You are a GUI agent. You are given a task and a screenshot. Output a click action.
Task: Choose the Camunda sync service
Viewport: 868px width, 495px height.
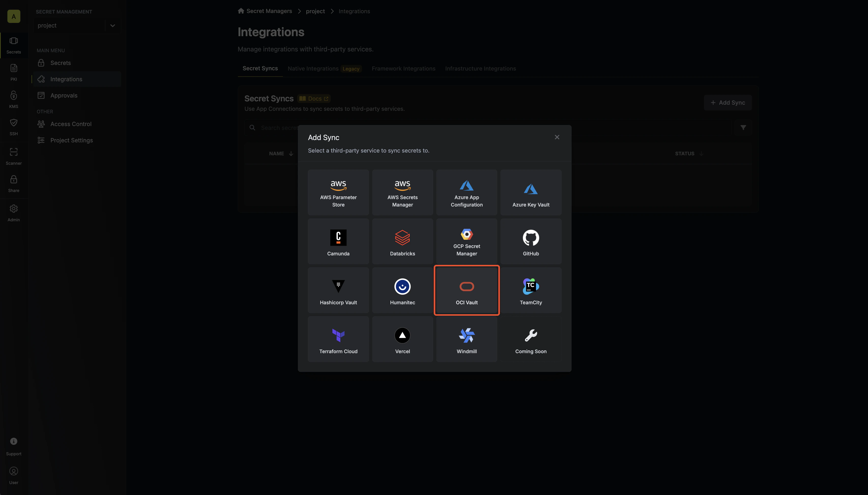[338, 241]
